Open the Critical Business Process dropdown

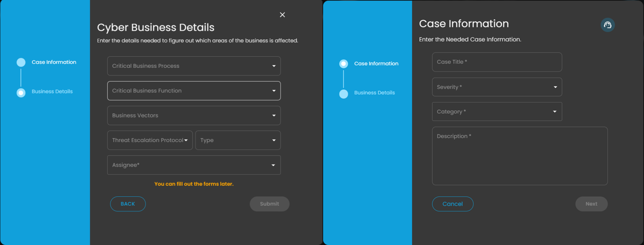(x=194, y=66)
